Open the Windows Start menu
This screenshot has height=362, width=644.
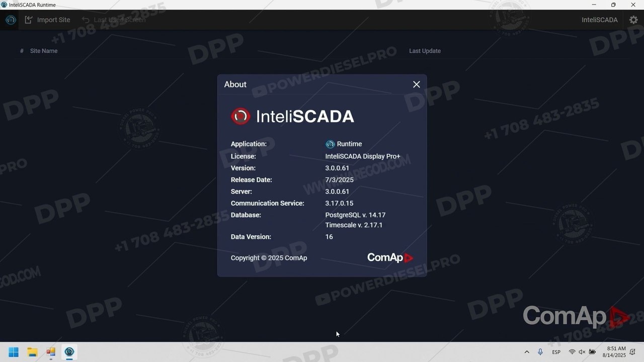click(14, 352)
